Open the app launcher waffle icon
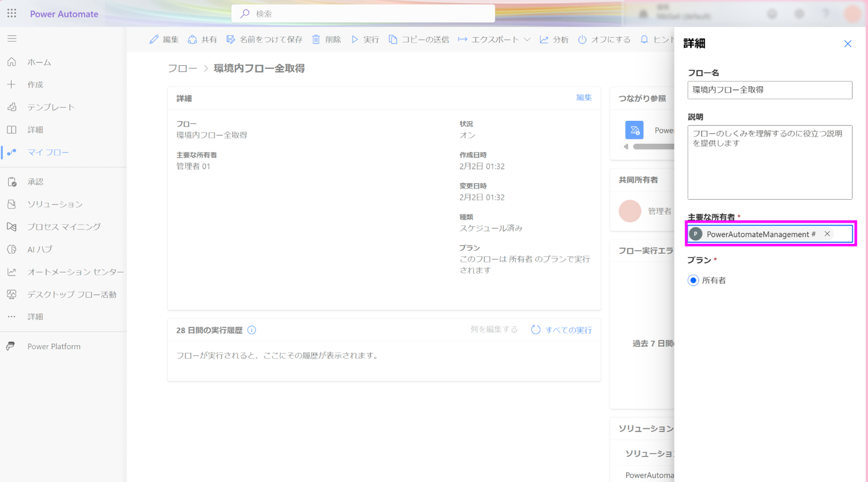This screenshot has height=482, width=868. point(12,14)
